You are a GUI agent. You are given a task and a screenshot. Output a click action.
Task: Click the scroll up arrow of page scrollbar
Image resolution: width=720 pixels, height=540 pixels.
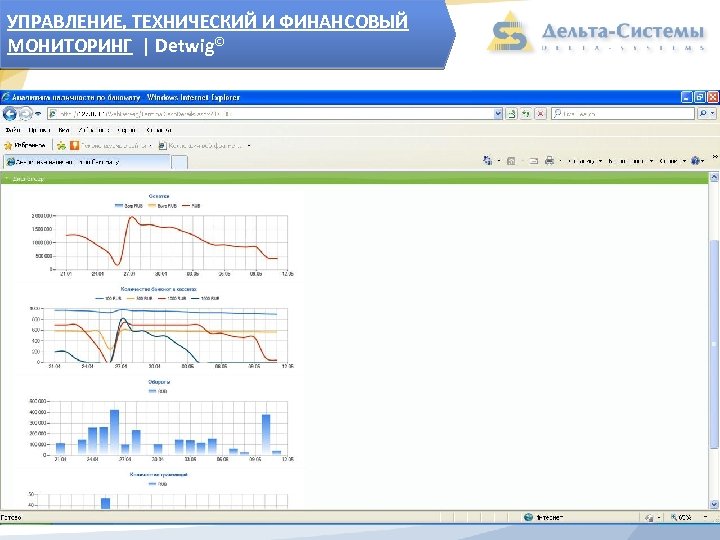point(714,177)
